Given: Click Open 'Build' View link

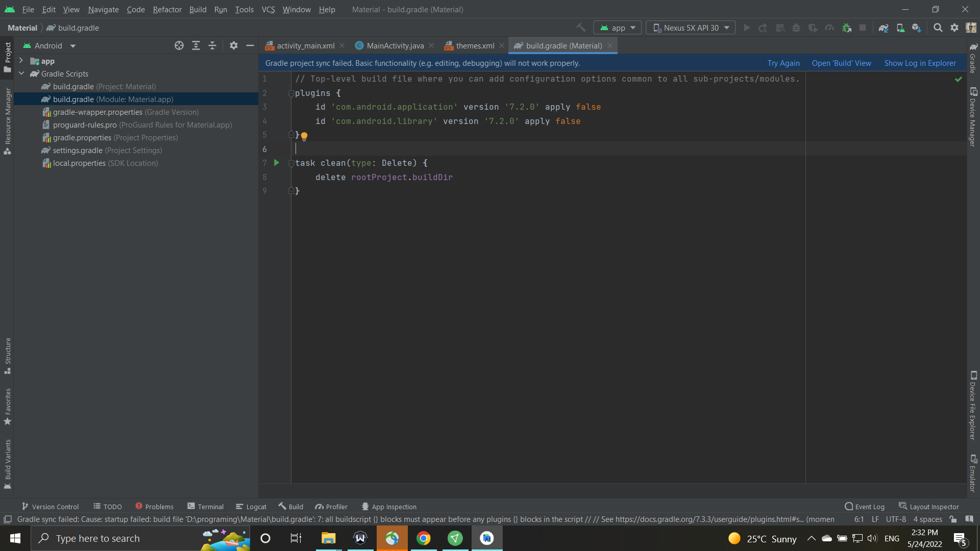Looking at the screenshot, I should pyautogui.click(x=841, y=63).
